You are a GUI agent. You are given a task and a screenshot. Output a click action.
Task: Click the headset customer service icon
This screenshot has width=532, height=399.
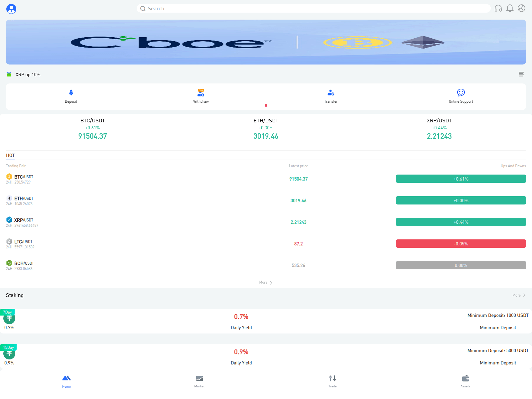498,8
